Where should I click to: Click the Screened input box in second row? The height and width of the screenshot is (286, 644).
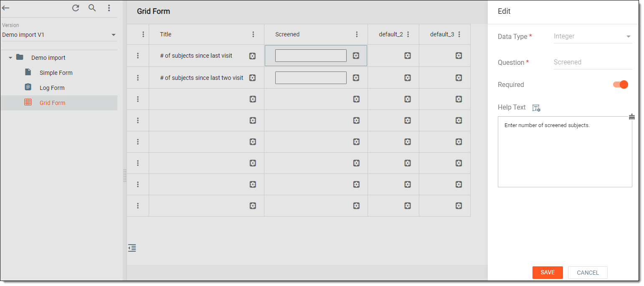311,78
